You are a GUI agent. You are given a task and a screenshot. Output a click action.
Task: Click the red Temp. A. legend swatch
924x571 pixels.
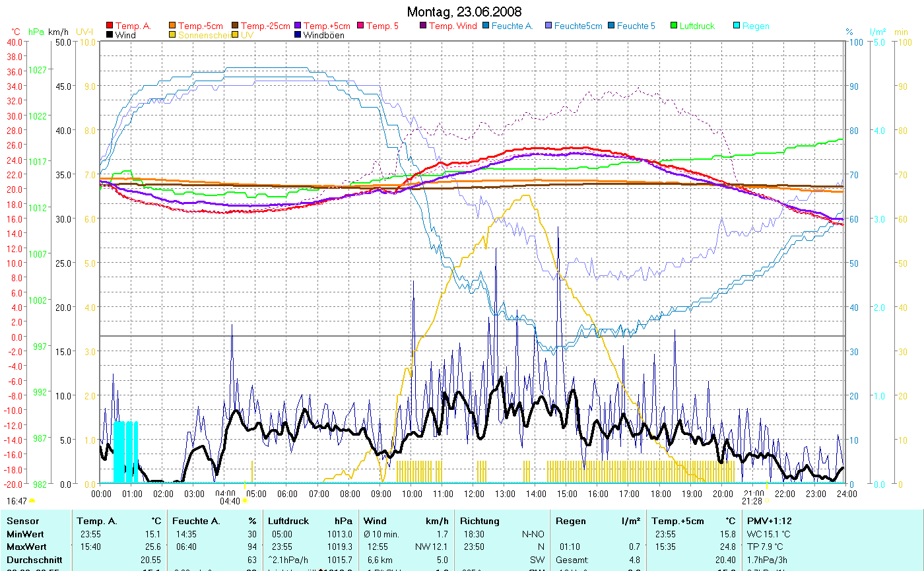[110, 26]
